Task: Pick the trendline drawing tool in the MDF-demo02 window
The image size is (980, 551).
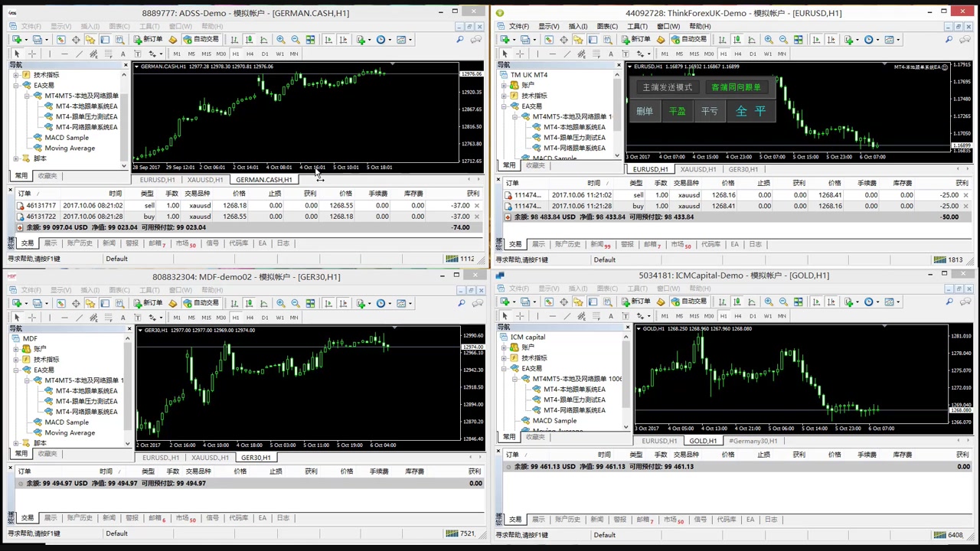Action: [x=79, y=317]
